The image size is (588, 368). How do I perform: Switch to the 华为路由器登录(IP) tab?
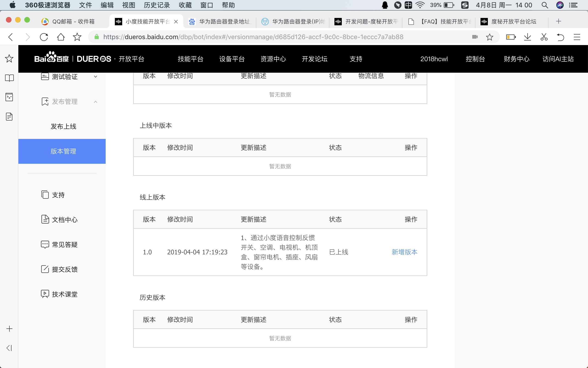click(293, 22)
